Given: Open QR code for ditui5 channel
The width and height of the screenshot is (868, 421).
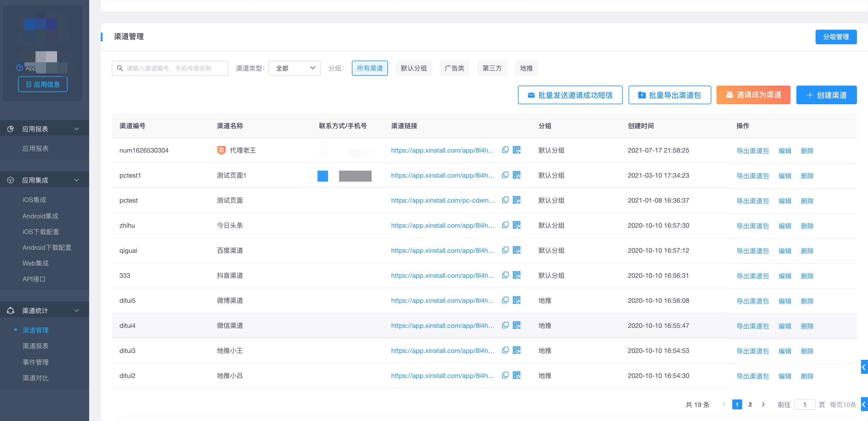Looking at the screenshot, I should click(516, 300).
